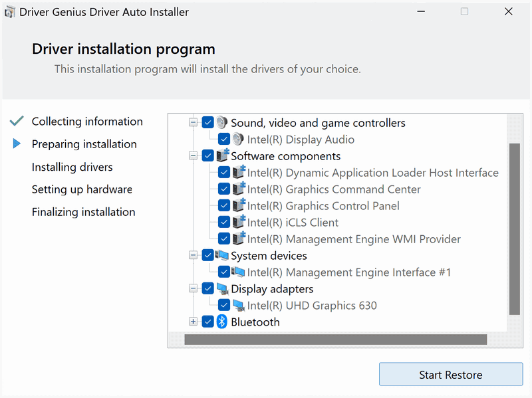The width and height of the screenshot is (532, 398).
Task: Toggle Management Engine WMI Provider checkbox
Action: click(x=224, y=239)
